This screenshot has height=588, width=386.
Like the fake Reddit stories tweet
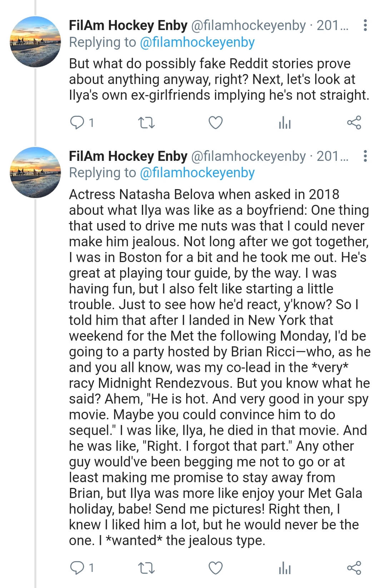click(x=216, y=123)
